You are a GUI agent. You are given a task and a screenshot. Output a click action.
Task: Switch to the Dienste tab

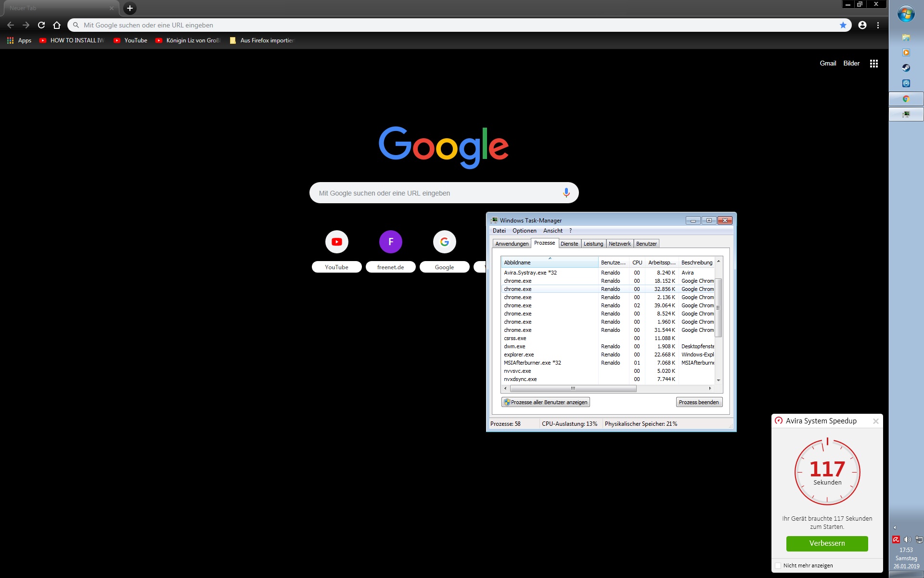coord(569,244)
